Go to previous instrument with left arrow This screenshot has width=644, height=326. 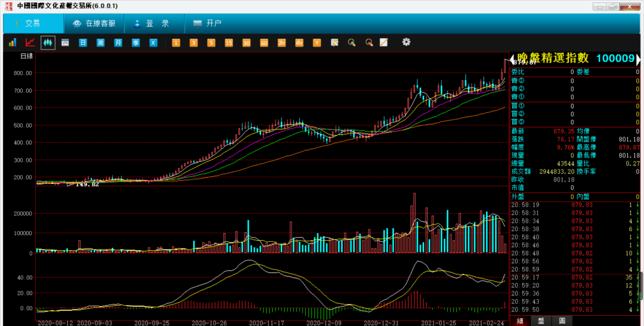tap(512, 60)
